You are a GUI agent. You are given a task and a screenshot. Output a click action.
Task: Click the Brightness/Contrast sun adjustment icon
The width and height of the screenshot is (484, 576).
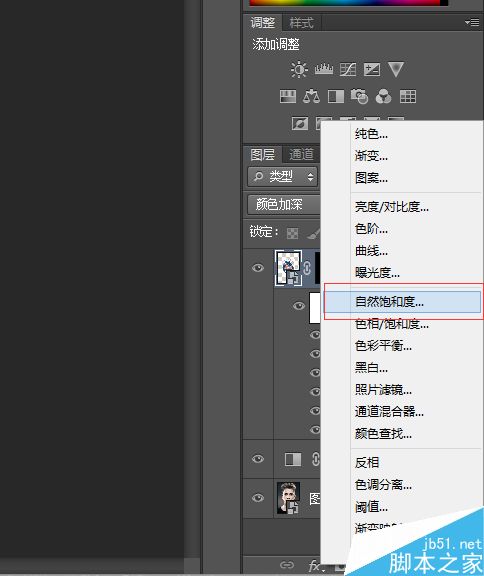[x=299, y=69]
